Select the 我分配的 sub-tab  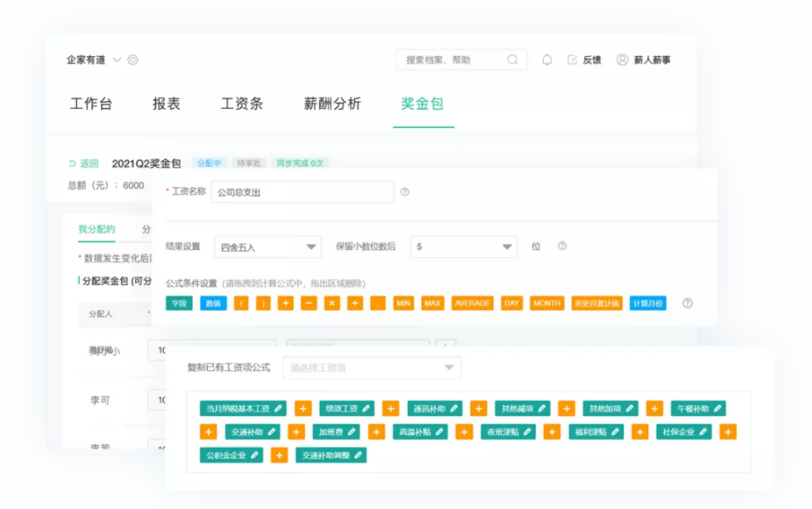[97, 229]
